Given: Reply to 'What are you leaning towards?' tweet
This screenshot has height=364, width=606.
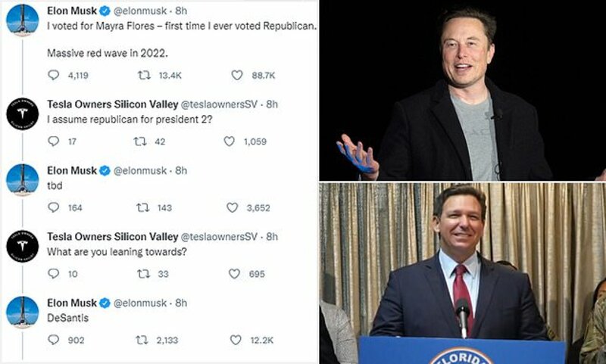Looking at the screenshot, I should point(53,274).
